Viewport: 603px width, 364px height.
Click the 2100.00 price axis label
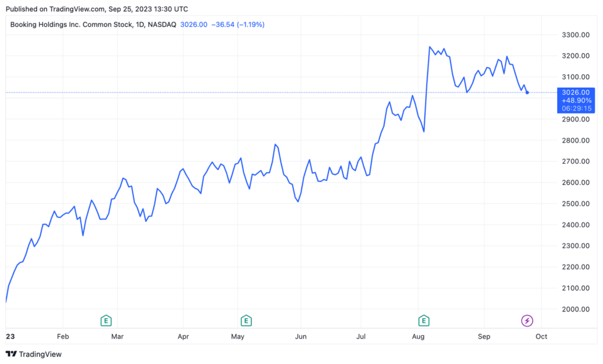coord(576,288)
